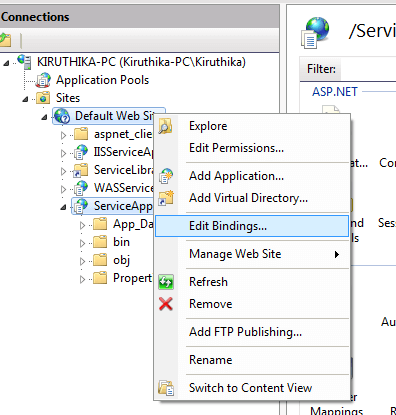
Task: Click the App_Data folder icon
Action: click(100, 224)
